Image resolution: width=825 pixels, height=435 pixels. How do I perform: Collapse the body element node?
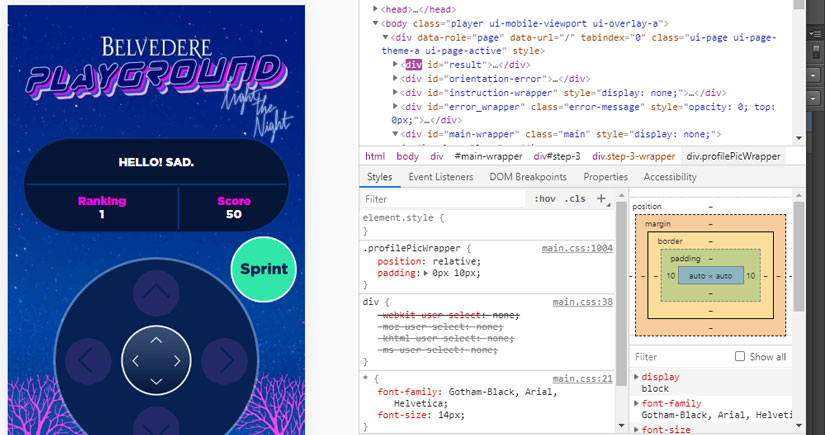(x=375, y=23)
